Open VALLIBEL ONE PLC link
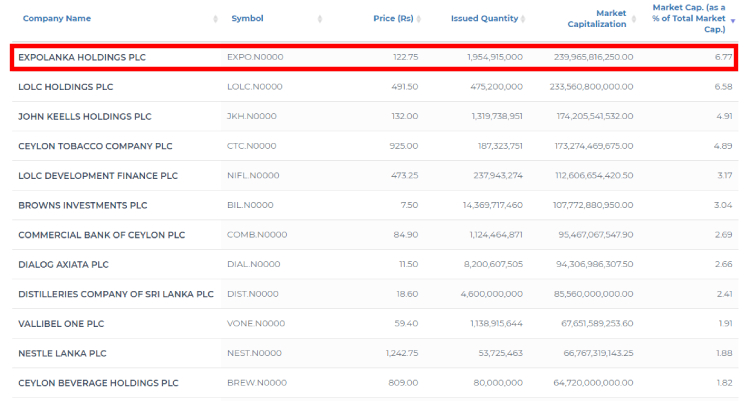750x401 pixels. coord(61,324)
